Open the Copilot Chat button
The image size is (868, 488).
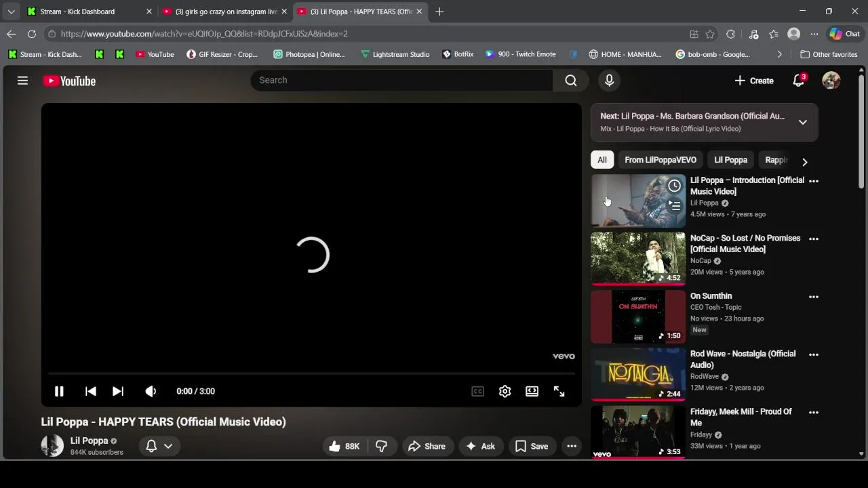(845, 34)
